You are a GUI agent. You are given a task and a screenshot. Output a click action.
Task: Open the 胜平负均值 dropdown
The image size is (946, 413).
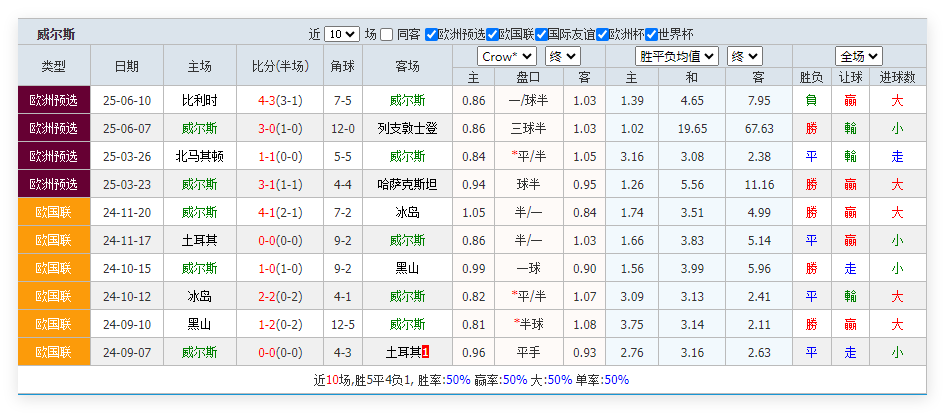click(677, 56)
